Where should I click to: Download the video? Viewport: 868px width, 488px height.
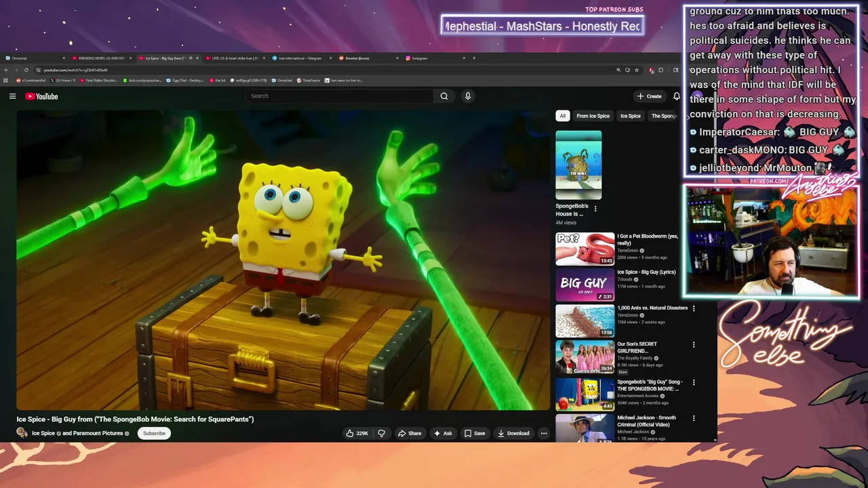[x=513, y=433]
